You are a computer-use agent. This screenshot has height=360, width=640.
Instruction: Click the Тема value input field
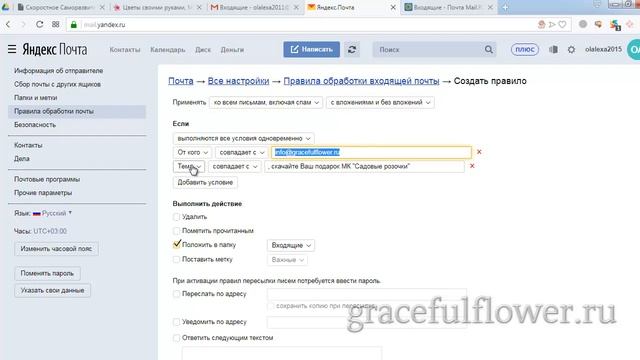pyautogui.click(x=364, y=167)
